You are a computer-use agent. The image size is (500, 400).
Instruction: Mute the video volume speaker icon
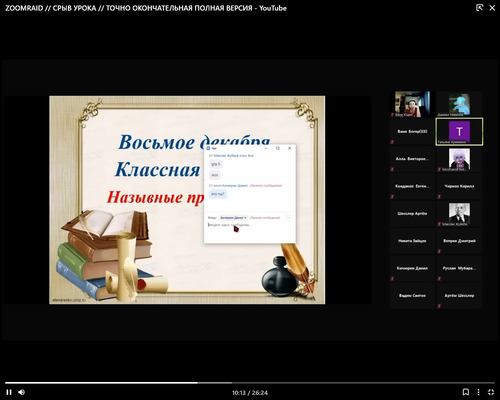click(22, 392)
